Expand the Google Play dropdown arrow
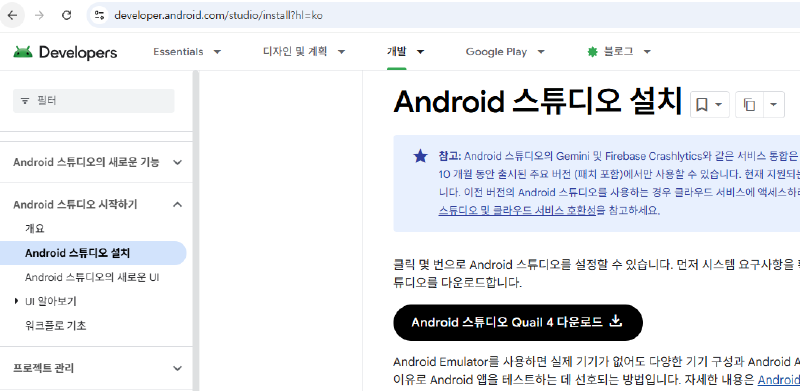This screenshot has height=391, width=800. click(541, 52)
